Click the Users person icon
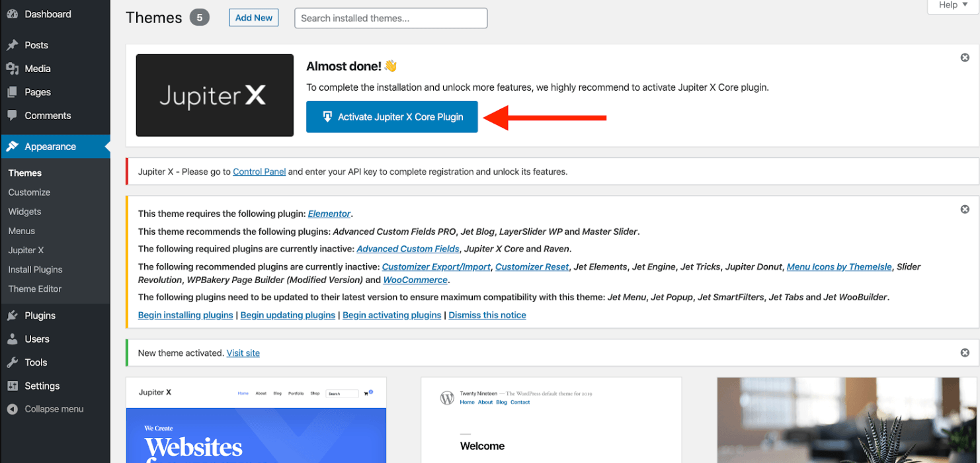Viewport: 980px width, 463px height. [12, 339]
